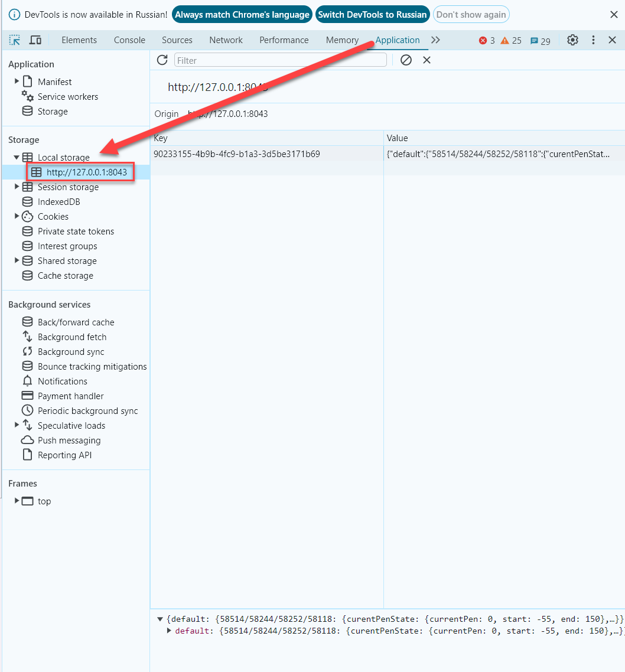Click the clear all storage icon
This screenshot has width=625, height=672.
[406, 60]
